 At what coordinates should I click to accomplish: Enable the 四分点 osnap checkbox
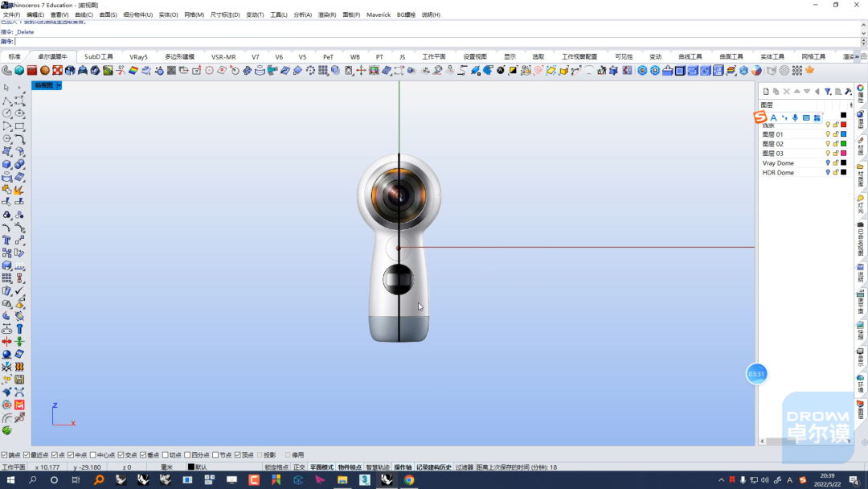(x=187, y=455)
